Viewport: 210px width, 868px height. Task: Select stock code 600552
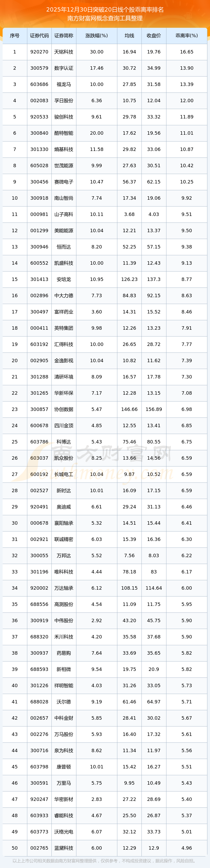pos(39,263)
